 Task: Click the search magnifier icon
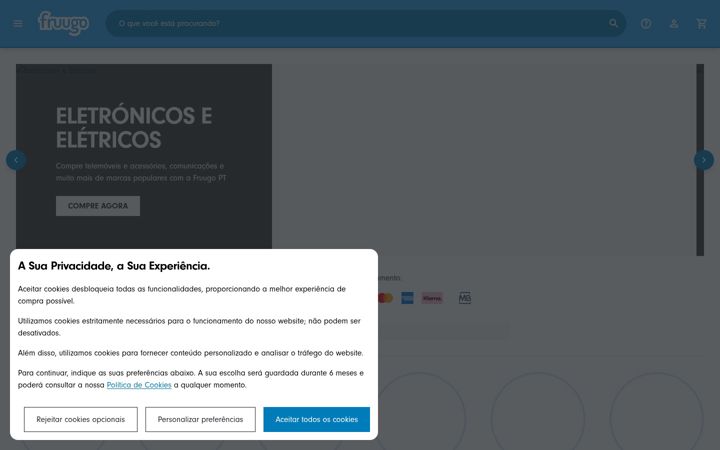(x=613, y=23)
